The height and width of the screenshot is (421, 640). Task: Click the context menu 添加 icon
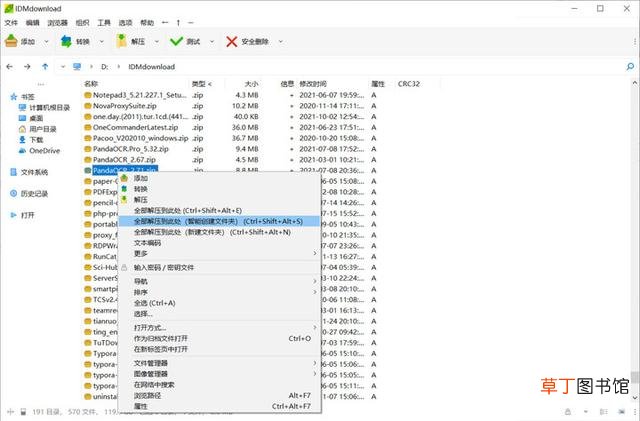124,178
